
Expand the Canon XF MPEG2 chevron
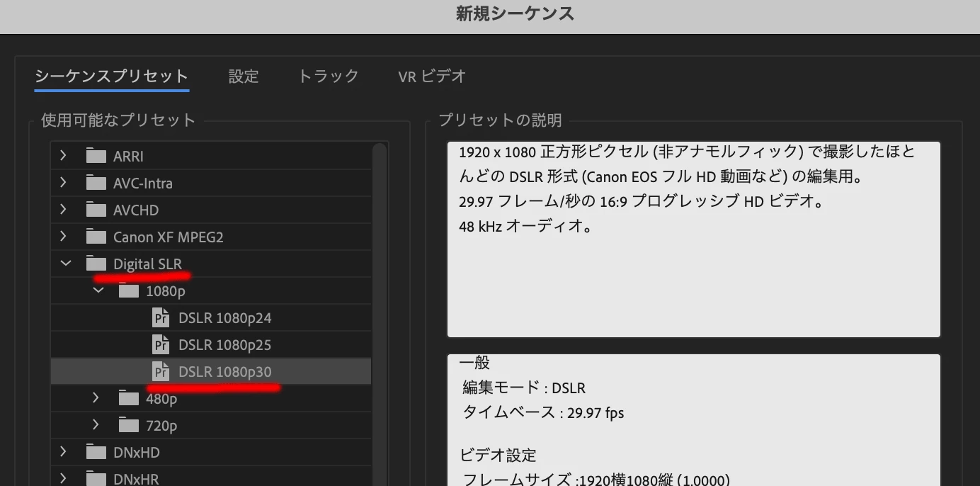[x=64, y=237]
